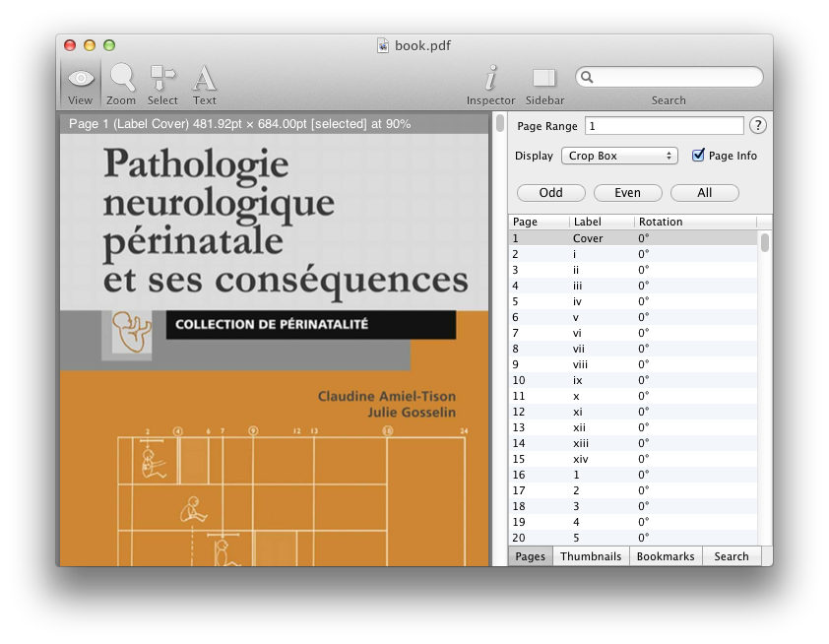Click author name Claudine Amiel-Tison
This screenshot has width=829, height=644.
(387, 396)
